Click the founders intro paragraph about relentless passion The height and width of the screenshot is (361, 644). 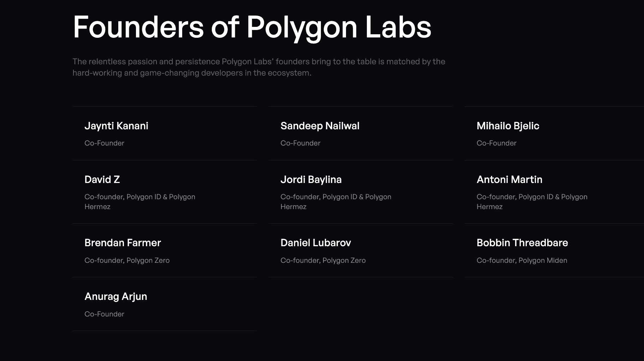tap(259, 67)
